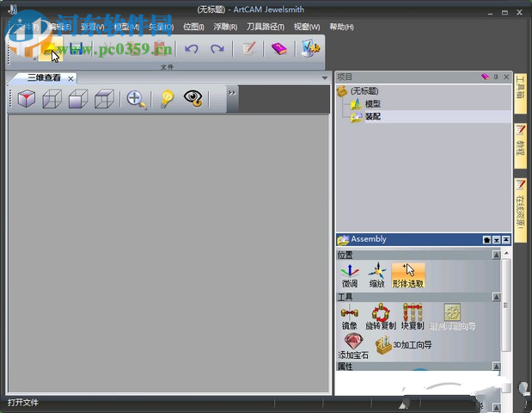
Task: Collapse the Assembly panel with the top-arrow button
Action: (x=506, y=240)
